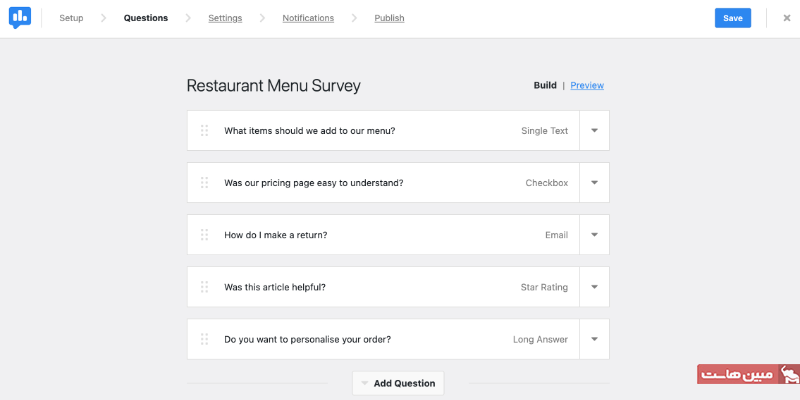Open the Notifications step

(x=308, y=18)
